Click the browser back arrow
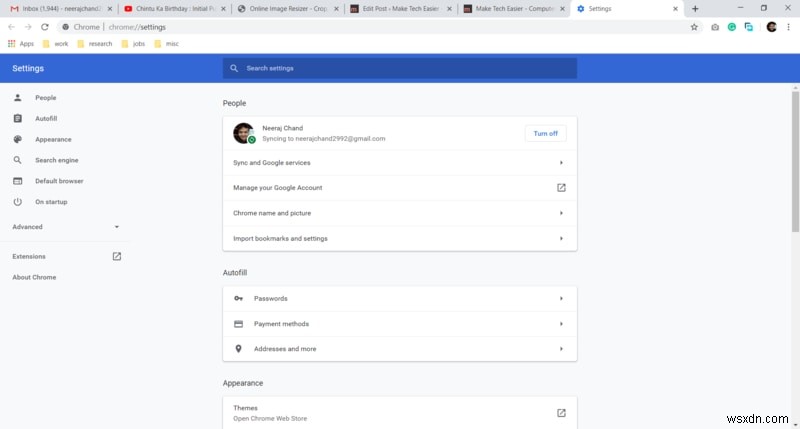Viewport: 800px width, 429px height. point(11,27)
